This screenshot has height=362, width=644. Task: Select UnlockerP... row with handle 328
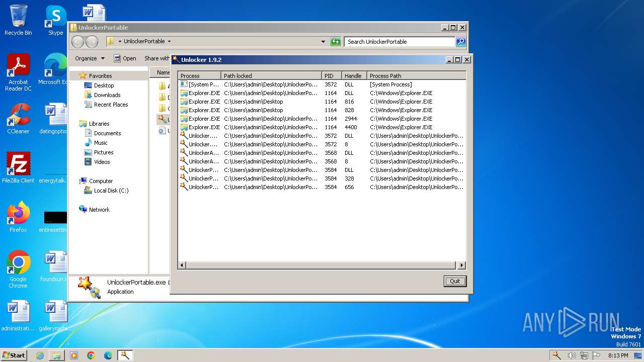point(322,178)
